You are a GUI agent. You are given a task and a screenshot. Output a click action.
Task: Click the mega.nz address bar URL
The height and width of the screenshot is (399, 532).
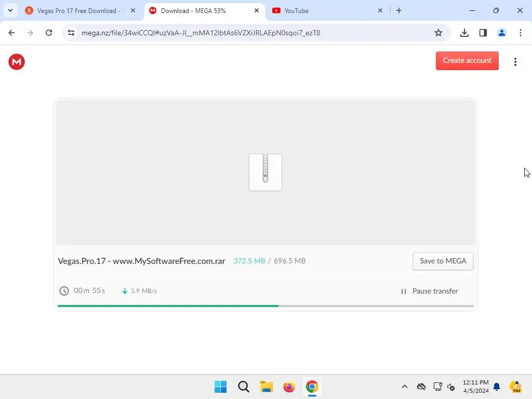point(201,33)
